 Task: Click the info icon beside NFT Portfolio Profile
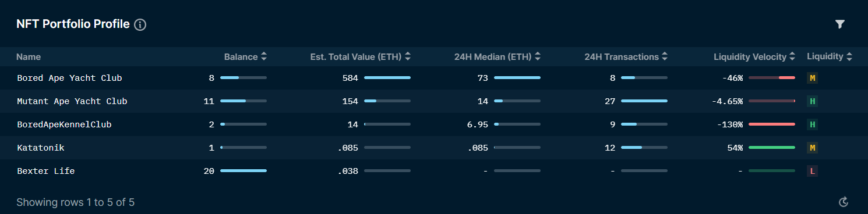coord(140,24)
